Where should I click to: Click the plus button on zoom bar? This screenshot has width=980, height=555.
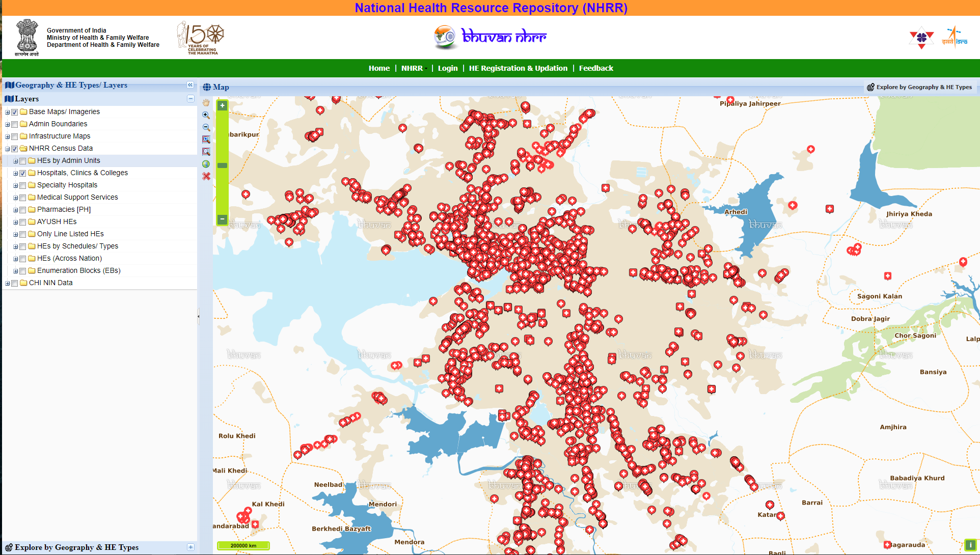223,105
